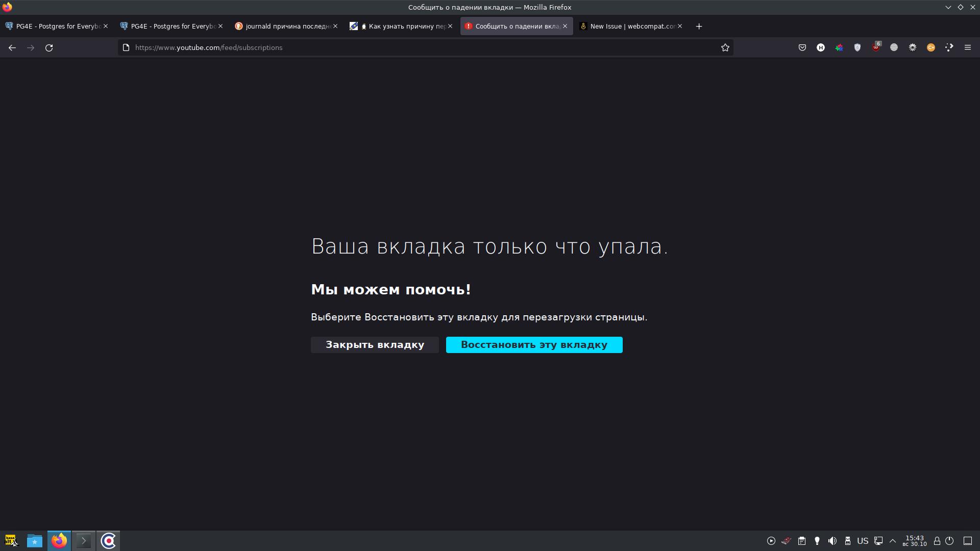This screenshot has height=551, width=980.
Task: Click the globe extension icon in toolbar
Action: [895, 47]
